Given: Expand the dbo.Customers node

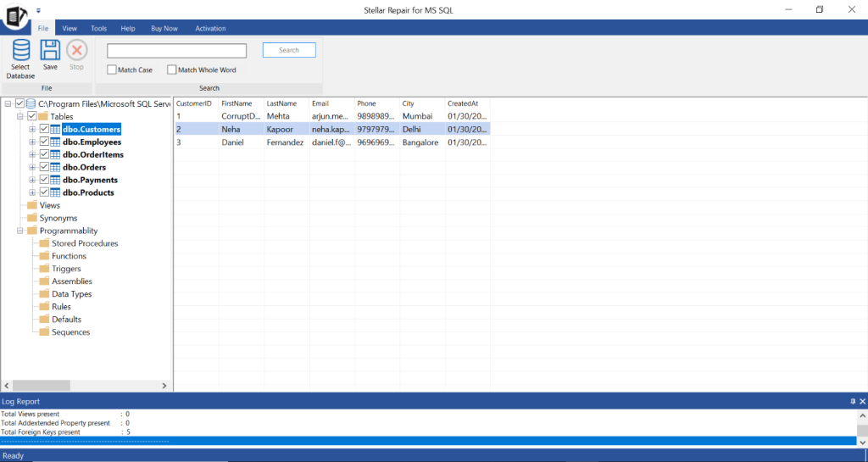Looking at the screenshot, I should coord(32,129).
